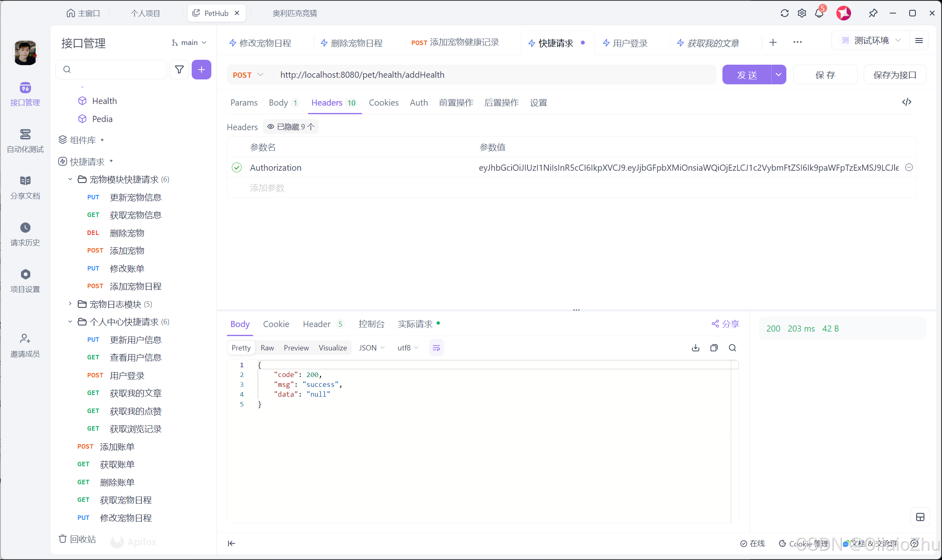Pin the window on top
The image size is (942, 560).
[873, 13]
